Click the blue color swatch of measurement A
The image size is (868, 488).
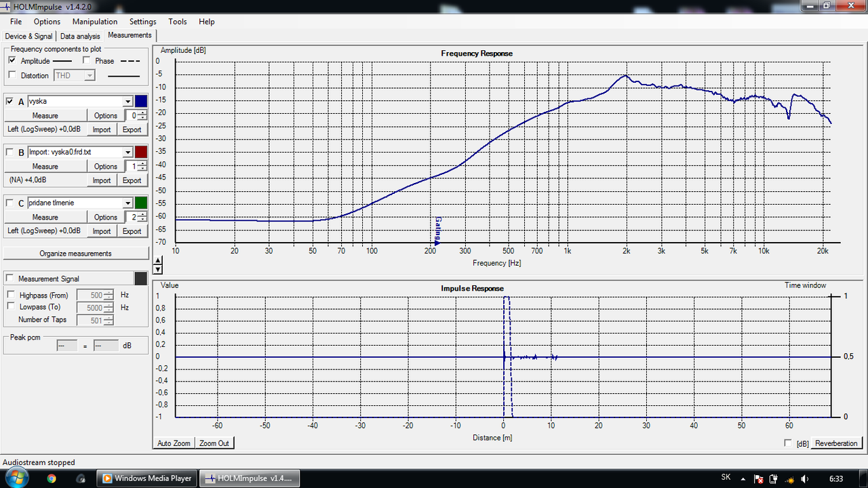click(x=141, y=101)
